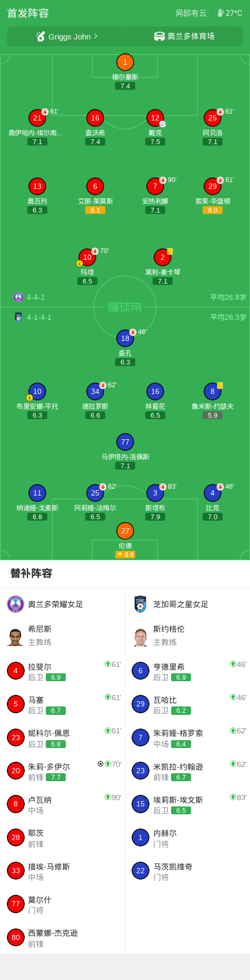The image size is (250, 980).
Task: Tap 伦德's 8.6 star rating badge
Action: click(x=125, y=554)
